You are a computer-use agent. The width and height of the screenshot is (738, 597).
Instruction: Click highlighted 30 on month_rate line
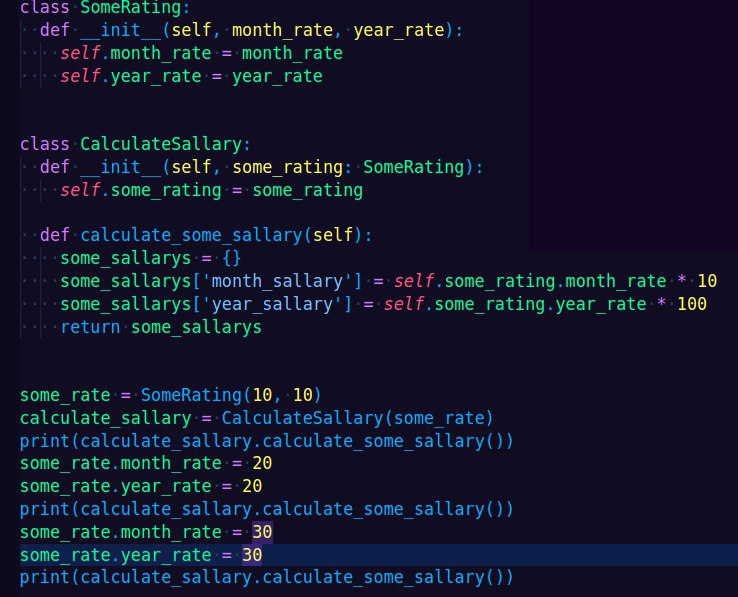click(262, 532)
